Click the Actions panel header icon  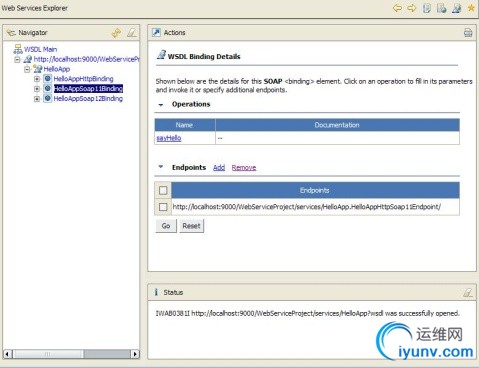pos(156,32)
